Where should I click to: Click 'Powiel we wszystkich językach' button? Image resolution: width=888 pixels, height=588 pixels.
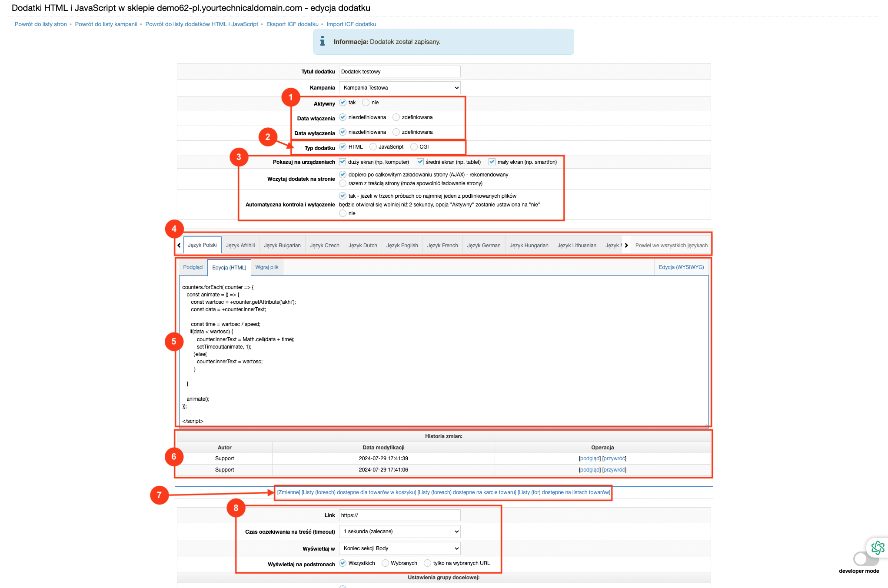[671, 246]
